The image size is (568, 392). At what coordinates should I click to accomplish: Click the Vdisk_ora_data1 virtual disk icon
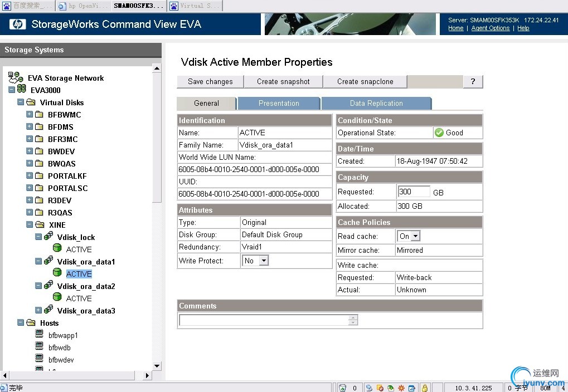48,261
